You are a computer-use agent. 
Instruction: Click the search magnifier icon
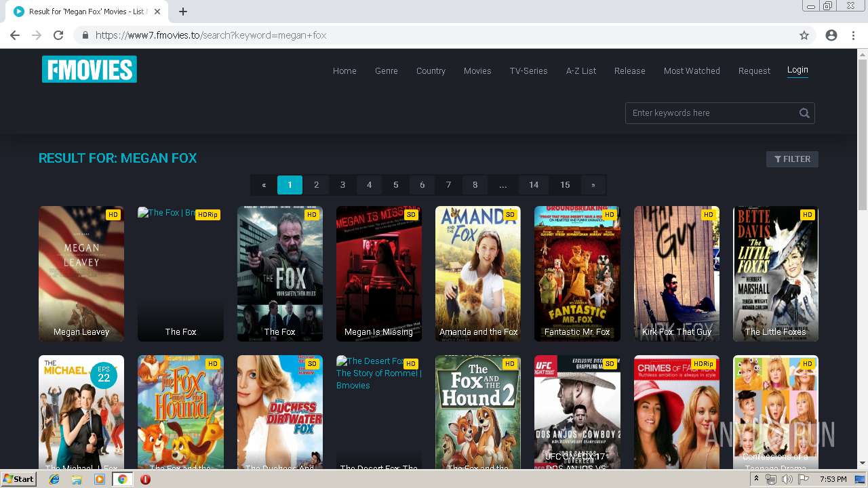pyautogui.click(x=804, y=113)
